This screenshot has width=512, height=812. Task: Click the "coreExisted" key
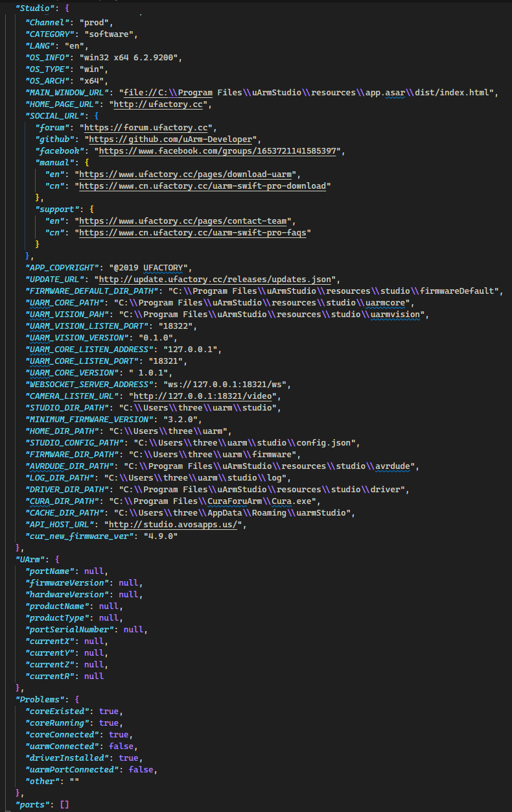[x=56, y=711]
